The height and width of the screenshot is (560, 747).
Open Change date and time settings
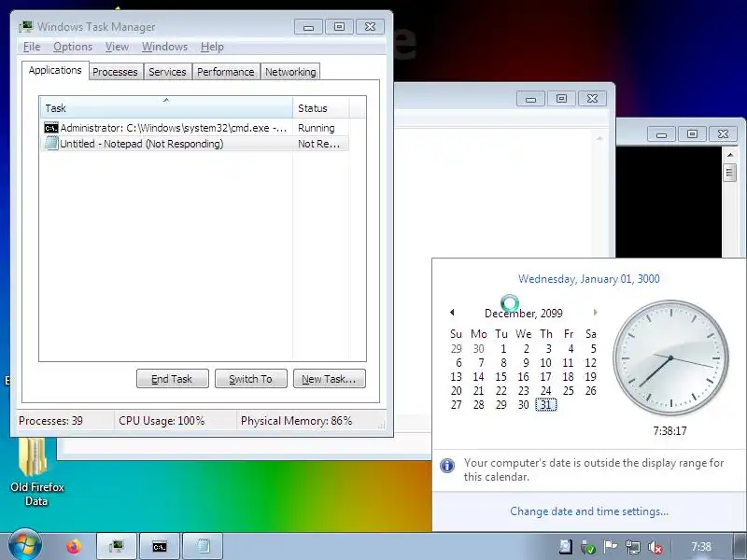[x=589, y=511]
